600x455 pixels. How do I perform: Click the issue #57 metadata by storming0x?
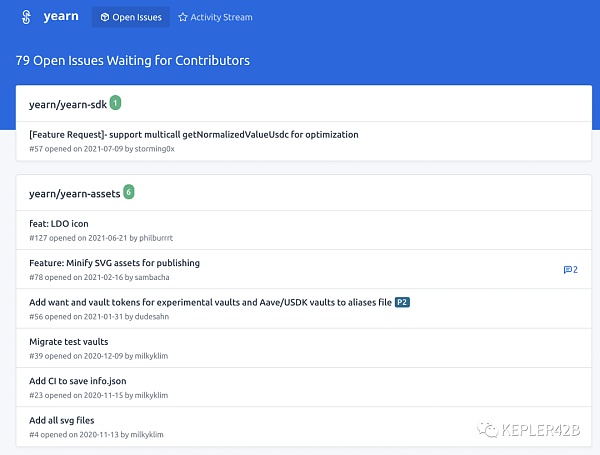point(102,149)
